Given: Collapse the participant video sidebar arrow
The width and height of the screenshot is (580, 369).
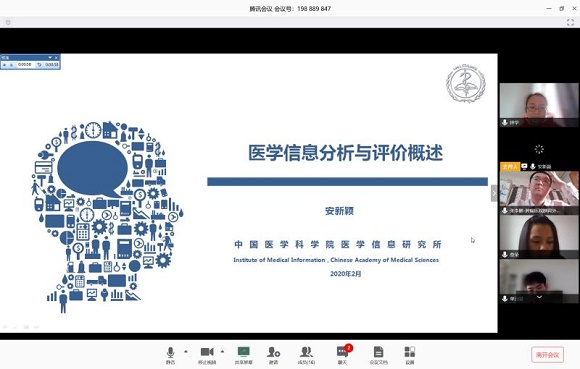Looking at the screenshot, I should point(494,193).
